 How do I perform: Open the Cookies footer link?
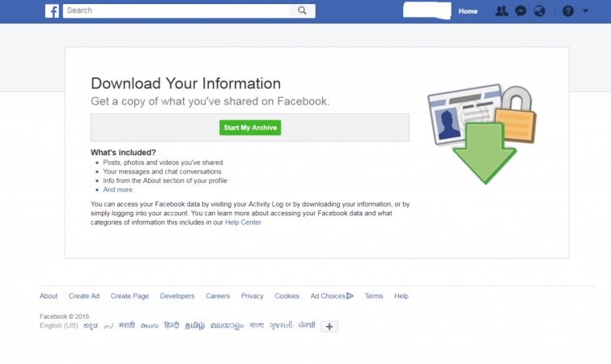[286, 296]
